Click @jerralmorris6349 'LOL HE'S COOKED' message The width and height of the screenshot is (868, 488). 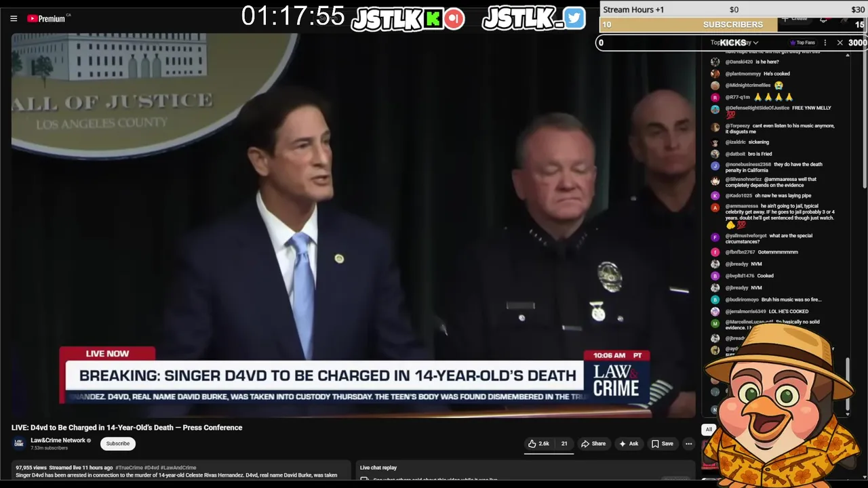(789, 312)
